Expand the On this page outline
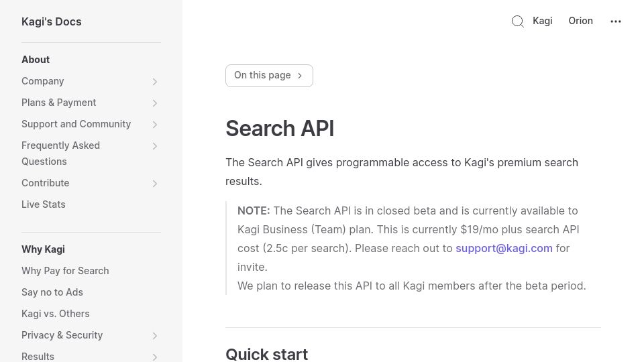The width and height of the screenshot is (644, 362). (269, 76)
